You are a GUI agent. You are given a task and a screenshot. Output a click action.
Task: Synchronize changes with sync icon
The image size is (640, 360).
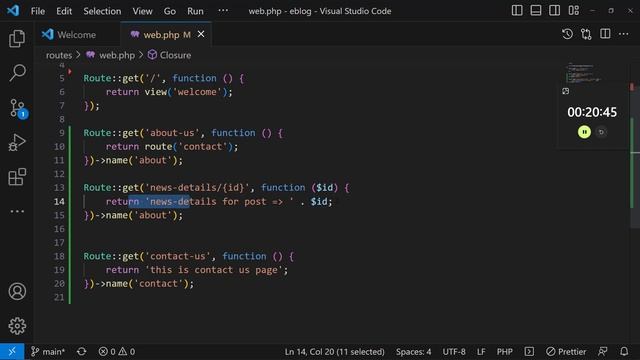coord(81,351)
